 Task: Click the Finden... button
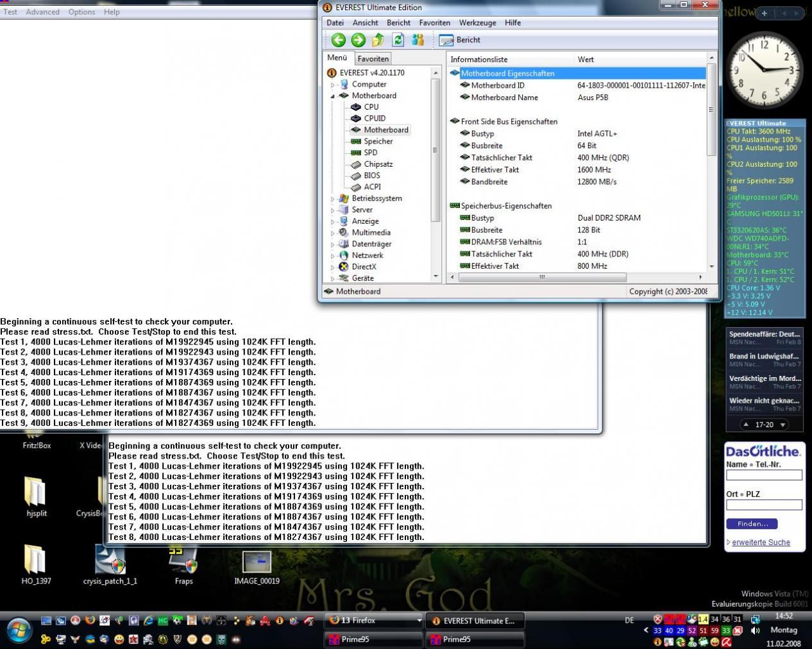(752, 524)
